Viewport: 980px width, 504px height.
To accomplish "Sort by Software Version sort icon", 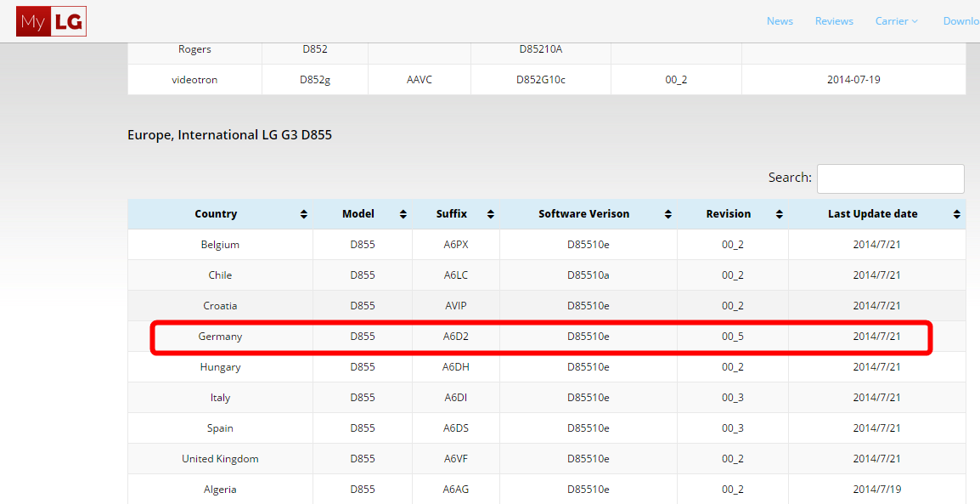I will click(x=668, y=215).
